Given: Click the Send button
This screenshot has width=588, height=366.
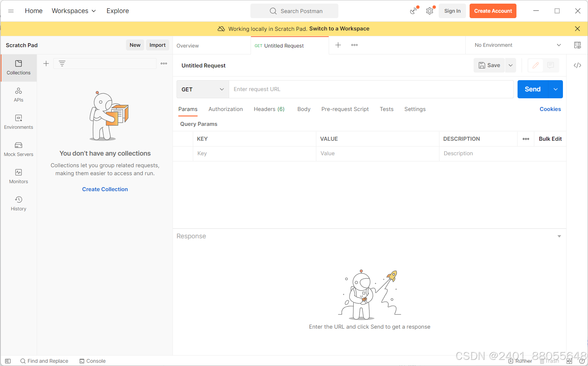Looking at the screenshot, I should pyautogui.click(x=533, y=89).
